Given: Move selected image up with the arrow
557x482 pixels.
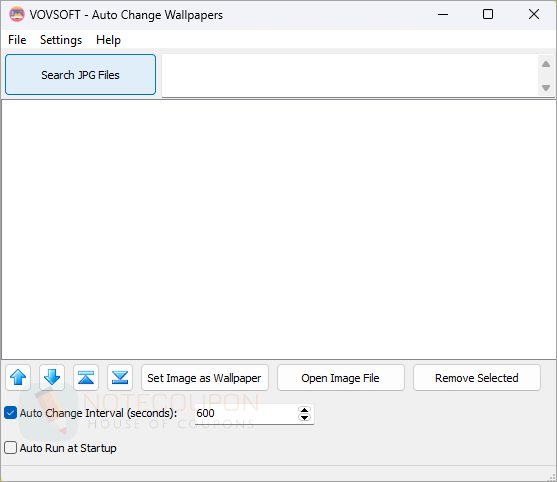Looking at the screenshot, I should pos(18,377).
